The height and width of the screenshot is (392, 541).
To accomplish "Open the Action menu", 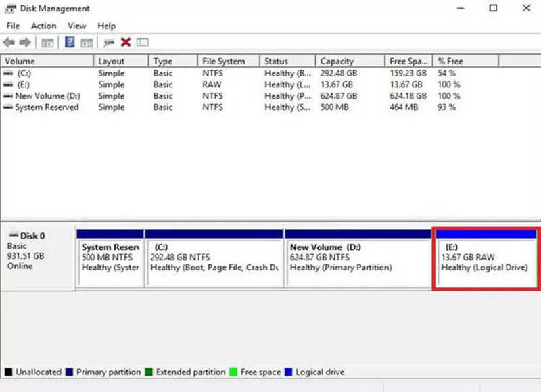I will [43, 26].
